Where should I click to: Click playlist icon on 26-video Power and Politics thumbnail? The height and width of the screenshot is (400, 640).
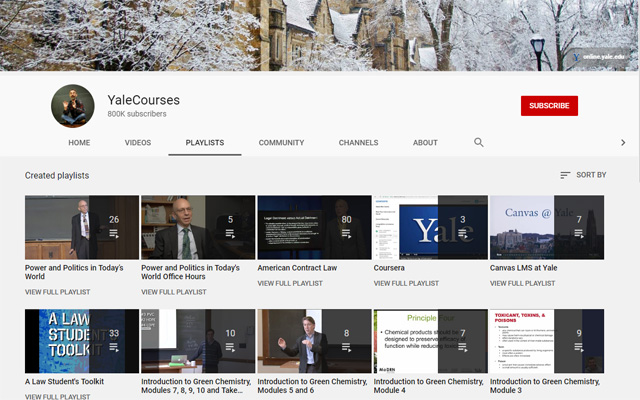114,233
